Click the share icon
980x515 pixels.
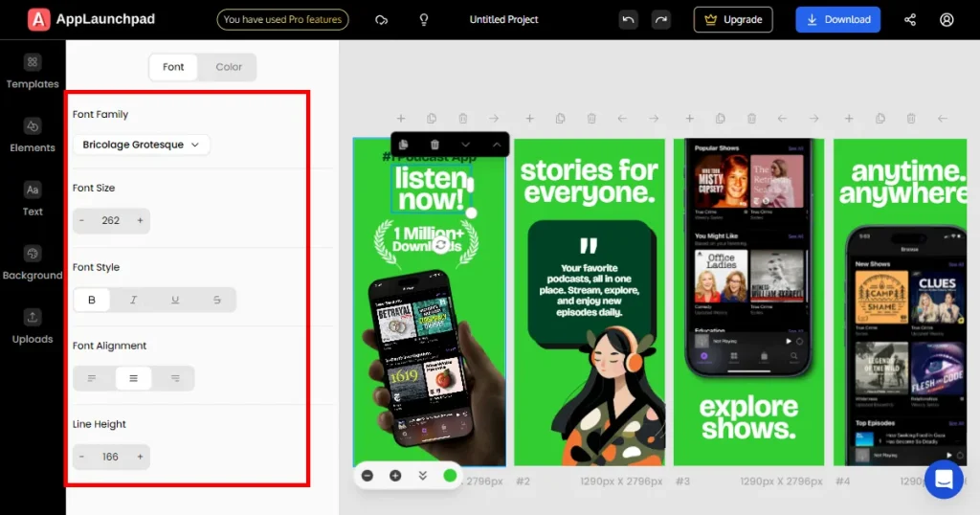(910, 20)
